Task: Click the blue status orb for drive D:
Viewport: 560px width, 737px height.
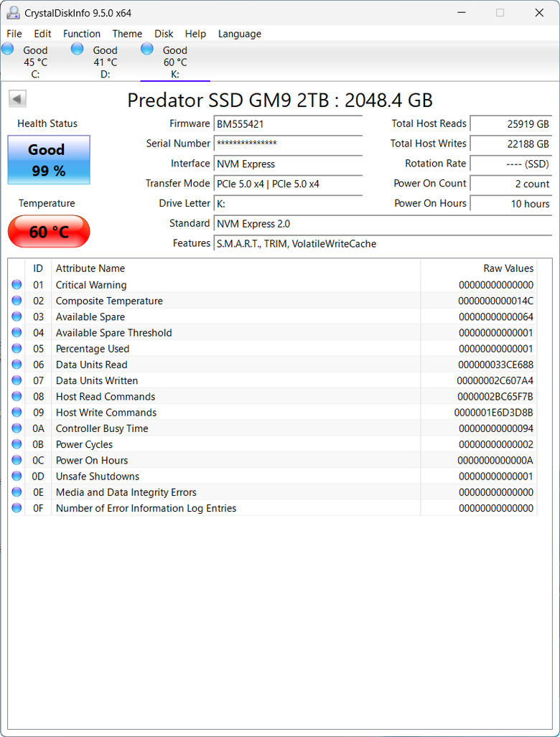Action: click(77, 48)
